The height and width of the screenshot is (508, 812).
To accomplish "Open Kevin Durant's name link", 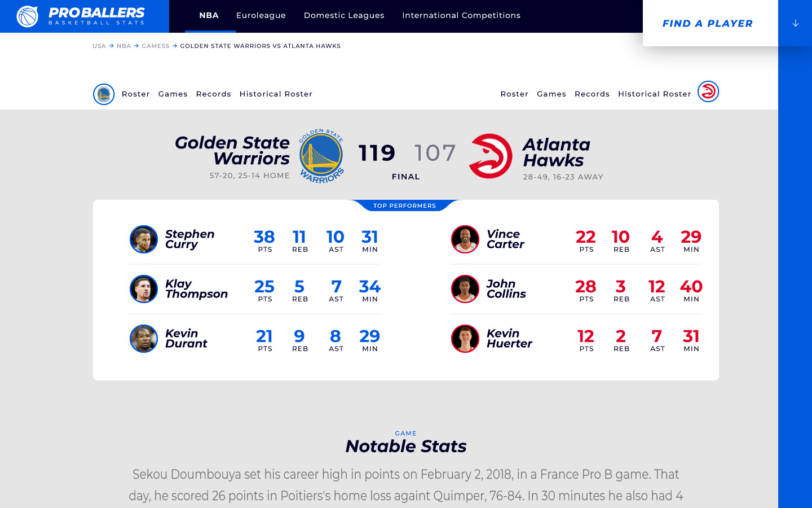I will pyautogui.click(x=186, y=339).
